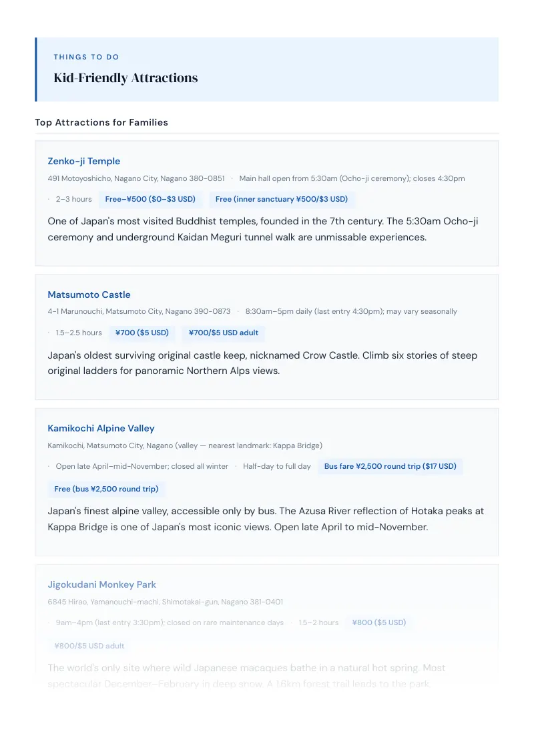Click the ¥800/$5 USD adult badge
Screen dimensions: 534x756
click(89, 646)
